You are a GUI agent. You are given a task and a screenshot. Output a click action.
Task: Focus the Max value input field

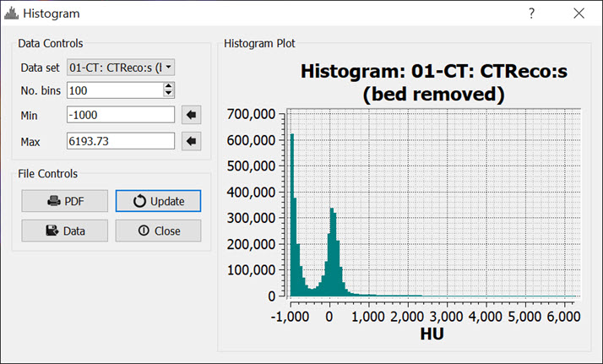(120, 141)
